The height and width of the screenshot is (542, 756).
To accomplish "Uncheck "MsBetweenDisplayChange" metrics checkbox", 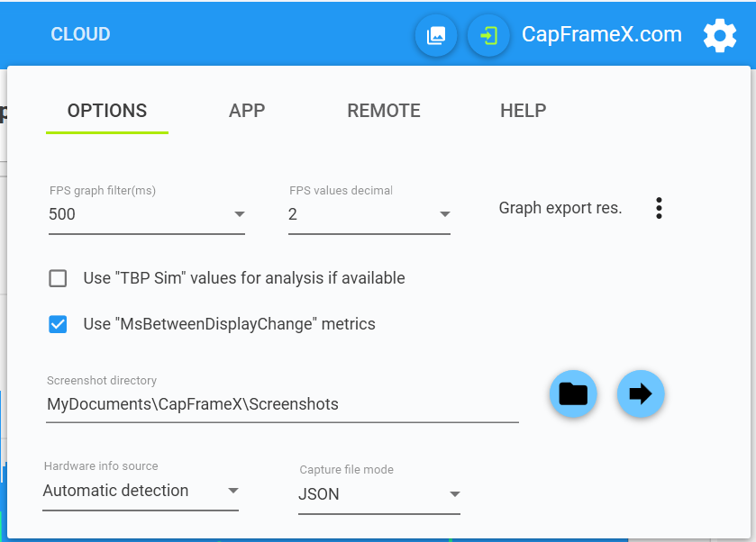I will point(58,324).
